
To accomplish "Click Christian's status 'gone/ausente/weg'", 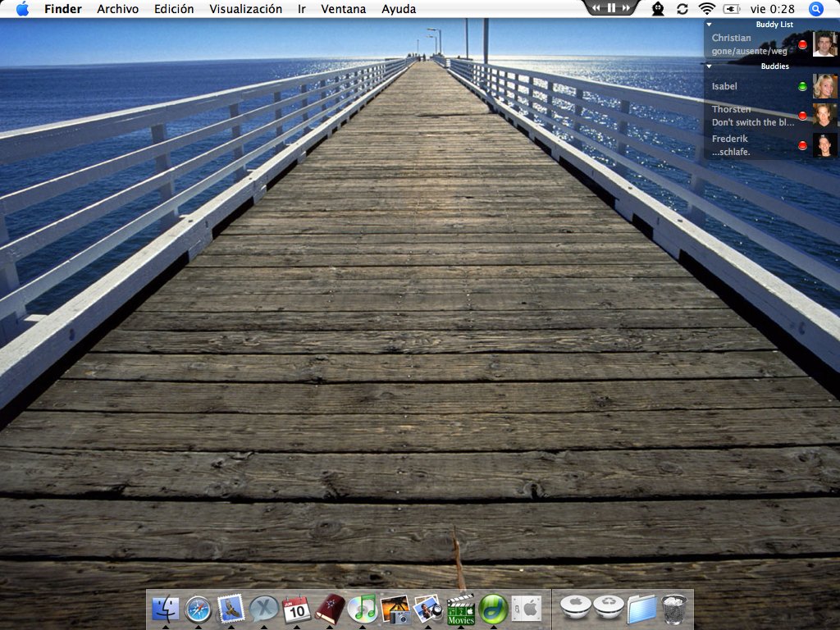I will [x=749, y=52].
